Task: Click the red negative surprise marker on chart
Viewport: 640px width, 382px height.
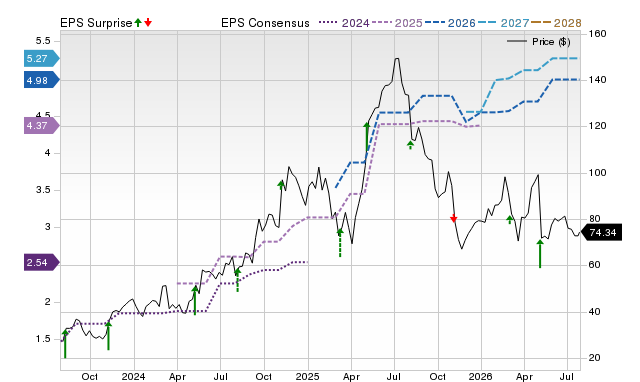Action: [453, 218]
